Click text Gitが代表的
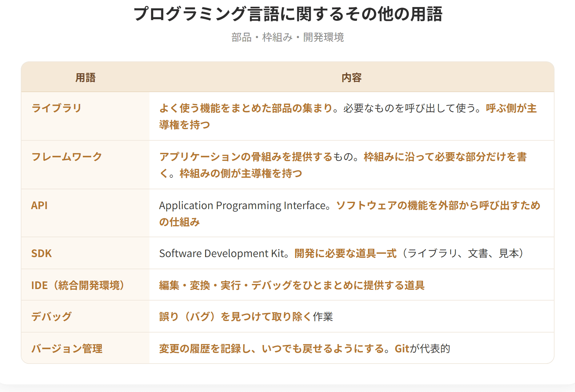The width and height of the screenshot is (575, 392). (x=422, y=349)
